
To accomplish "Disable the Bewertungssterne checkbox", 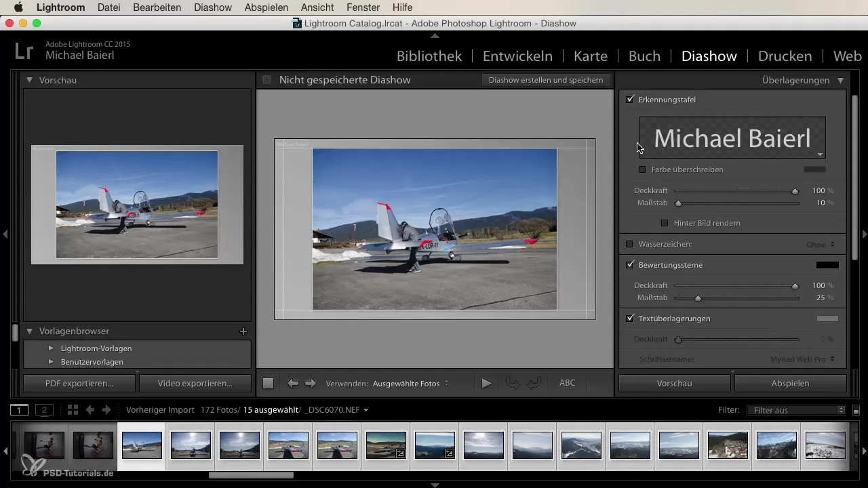I will (630, 265).
